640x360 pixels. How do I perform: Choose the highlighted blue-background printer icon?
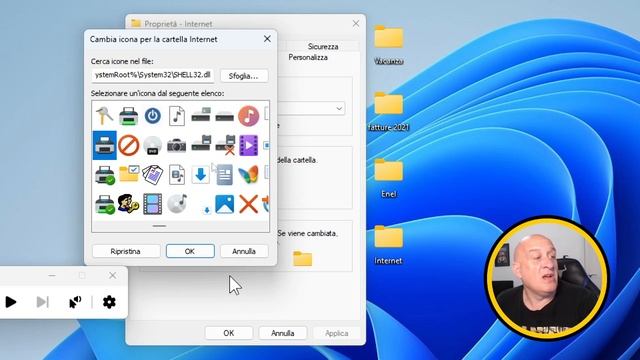tap(104, 145)
